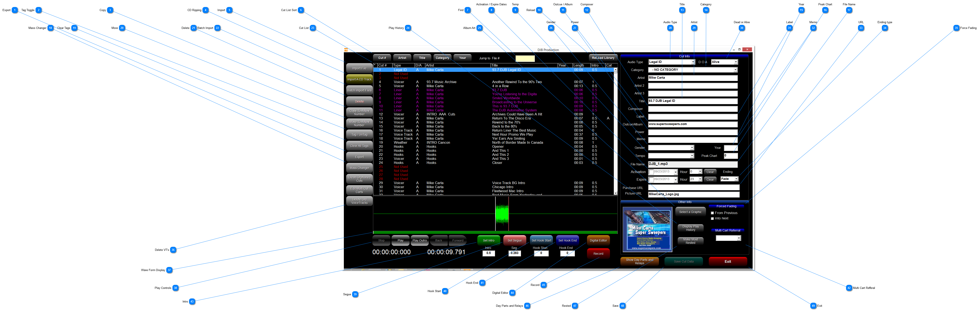Click the Save Cut Data button
This screenshot has width=980, height=311.
[684, 261]
